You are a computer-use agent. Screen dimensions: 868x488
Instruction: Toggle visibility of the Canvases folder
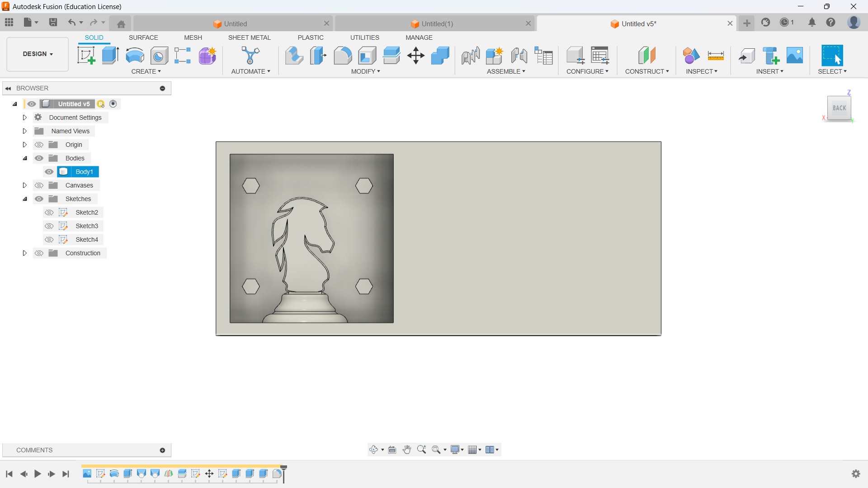[x=39, y=185]
